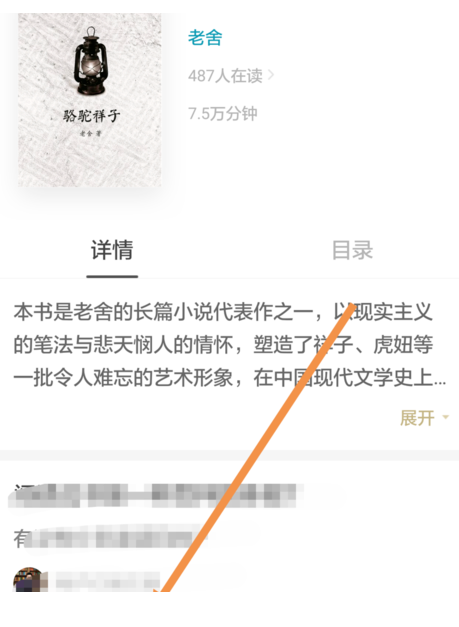Tap book summary text starting with 本书是老舍
459x627 pixels.
click(x=230, y=345)
